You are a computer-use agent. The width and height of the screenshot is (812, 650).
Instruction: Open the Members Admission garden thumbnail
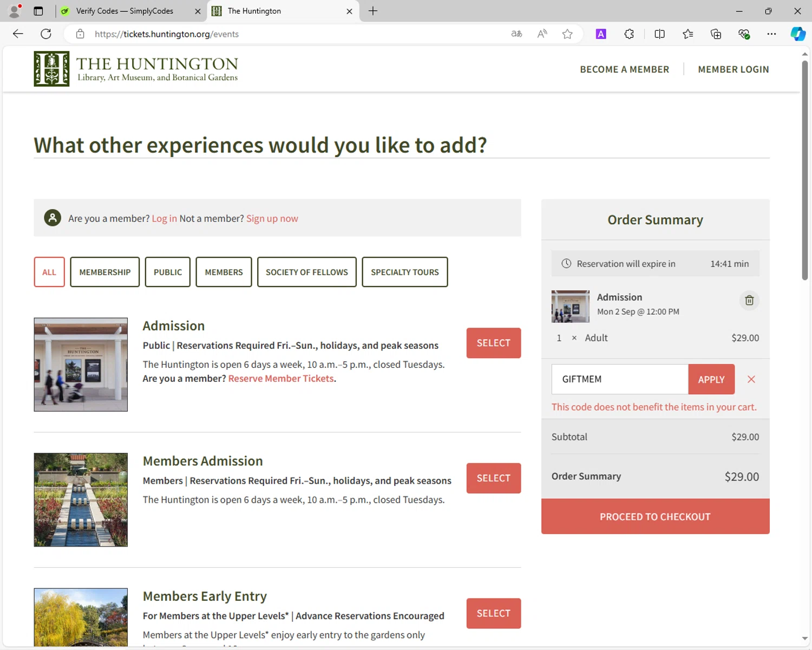(81, 499)
